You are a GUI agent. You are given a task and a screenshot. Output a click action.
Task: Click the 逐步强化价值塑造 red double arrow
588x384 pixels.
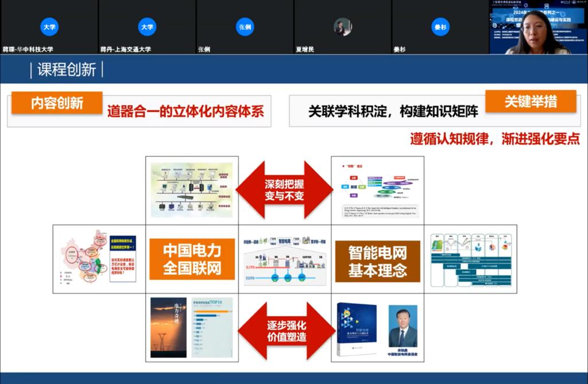[x=285, y=330]
